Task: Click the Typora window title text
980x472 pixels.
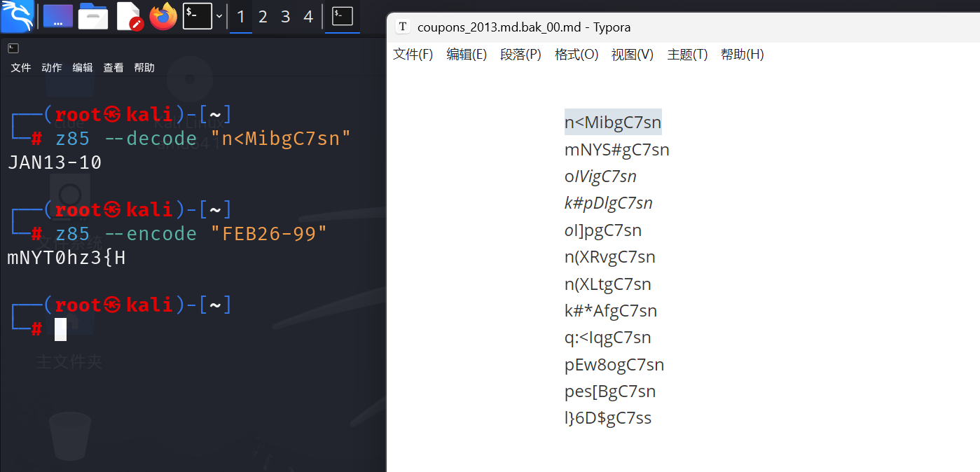Action: coord(524,27)
